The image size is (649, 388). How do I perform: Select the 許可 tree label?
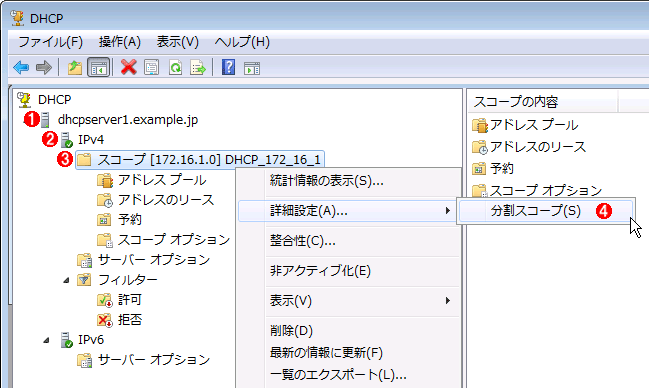coord(130,300)
